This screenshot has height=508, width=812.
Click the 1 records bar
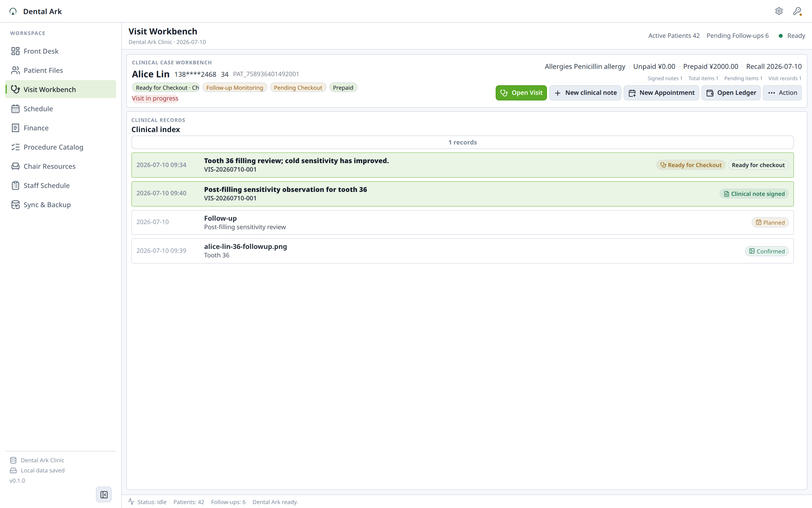[462, 142]
